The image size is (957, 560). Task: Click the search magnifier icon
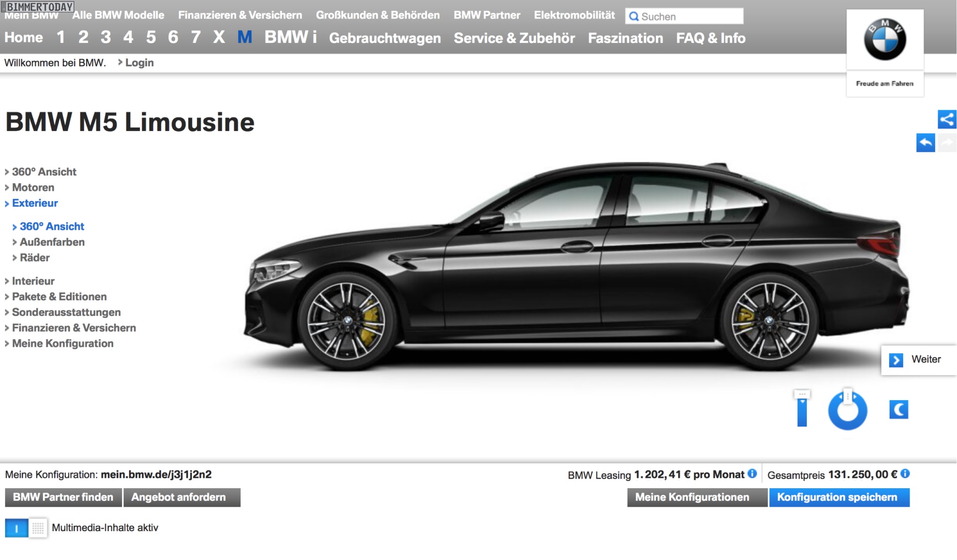634,16
